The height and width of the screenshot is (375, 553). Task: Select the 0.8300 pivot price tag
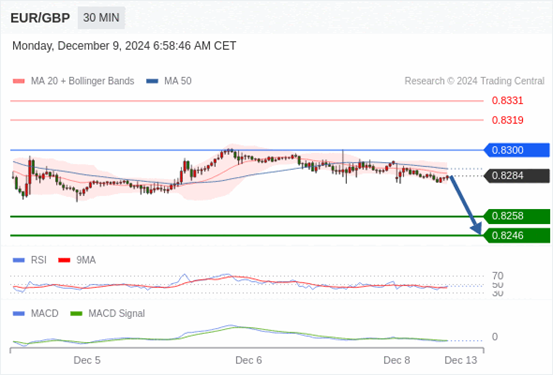(x=517, y=150)
